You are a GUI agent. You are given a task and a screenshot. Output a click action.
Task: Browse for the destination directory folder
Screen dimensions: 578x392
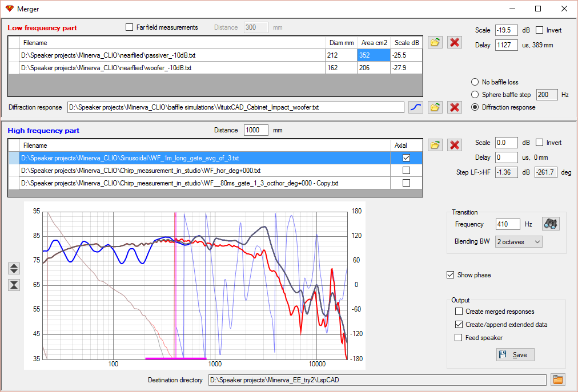pyautogui.click(x=558, y=379)
